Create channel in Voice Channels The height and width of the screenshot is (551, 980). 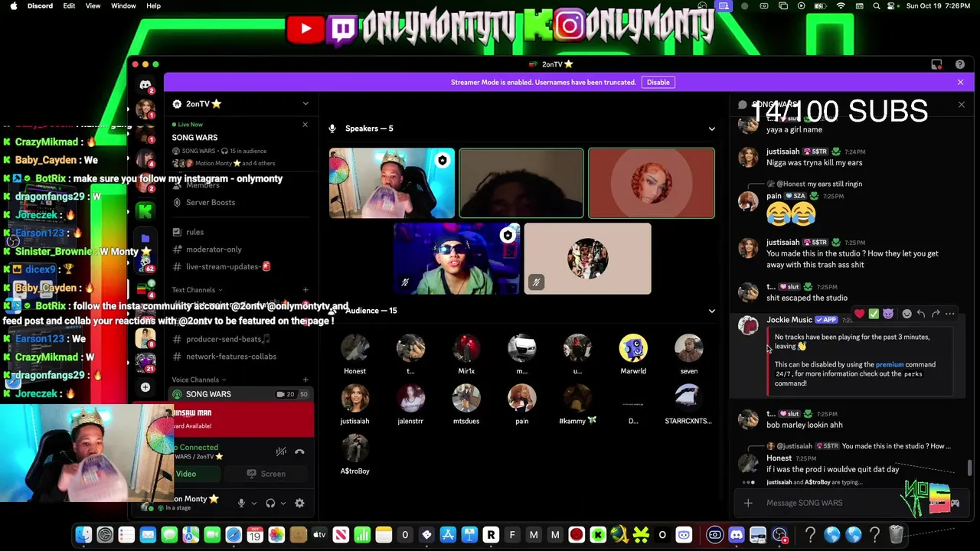coord(305,380)
